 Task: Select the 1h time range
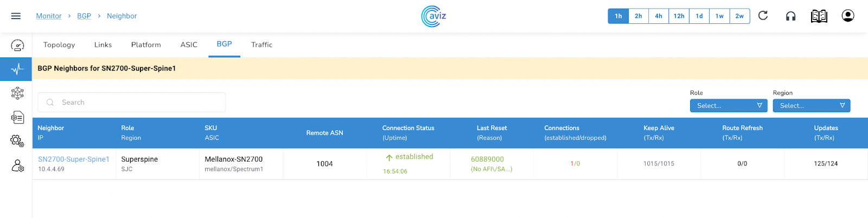point(618,16)
